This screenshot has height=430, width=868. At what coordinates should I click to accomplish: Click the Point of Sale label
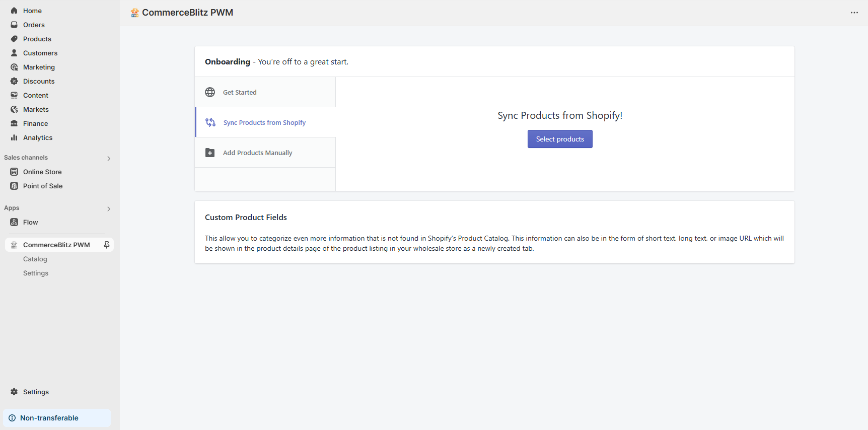click(x=43, y=186)
